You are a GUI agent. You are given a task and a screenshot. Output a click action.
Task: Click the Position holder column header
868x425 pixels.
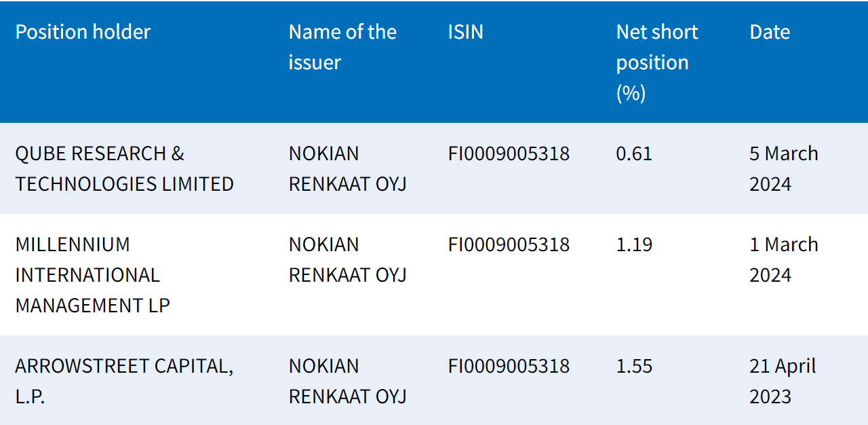click(83, 32)
